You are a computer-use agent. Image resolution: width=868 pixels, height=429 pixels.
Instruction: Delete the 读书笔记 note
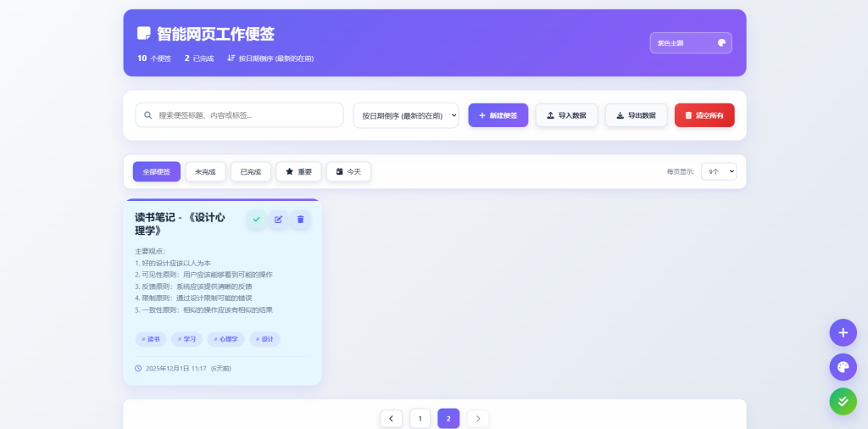(301, 220)
